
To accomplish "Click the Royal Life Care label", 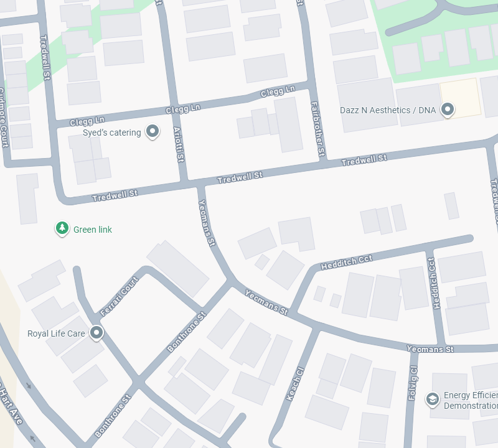I will (56, 334).
